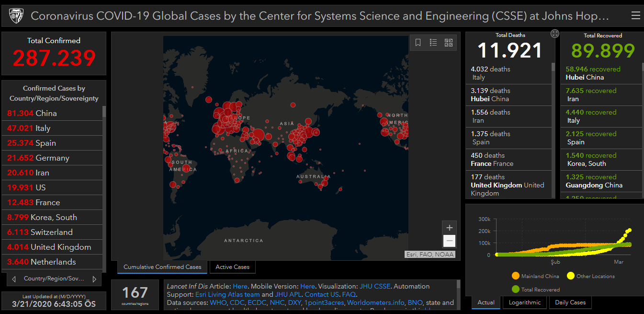Image resolution: width=644 pixels, height=314 pixels.
Task: Select the "1.556 deaths Iran" entry
Action: point(508,116)
